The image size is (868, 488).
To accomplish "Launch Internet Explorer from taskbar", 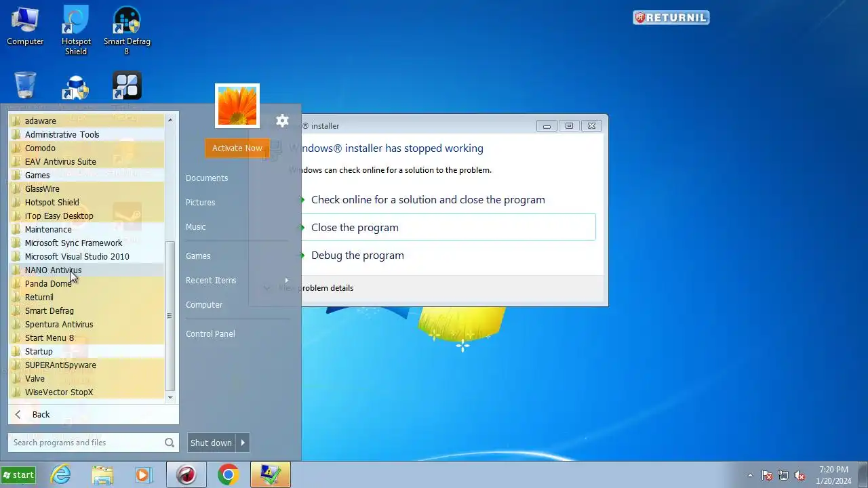I will [61, 475].
